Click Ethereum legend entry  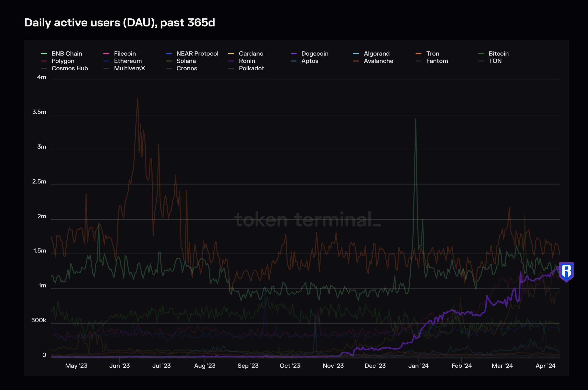[x=128, y=61]
